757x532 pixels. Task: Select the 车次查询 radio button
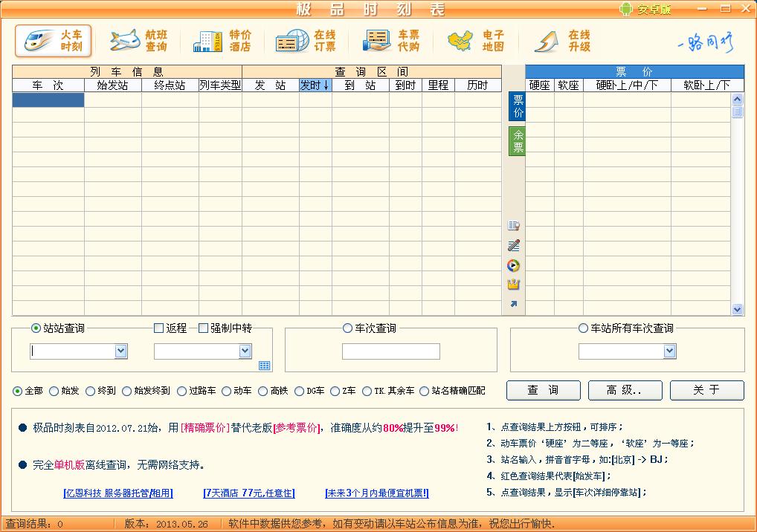(347, 328)
